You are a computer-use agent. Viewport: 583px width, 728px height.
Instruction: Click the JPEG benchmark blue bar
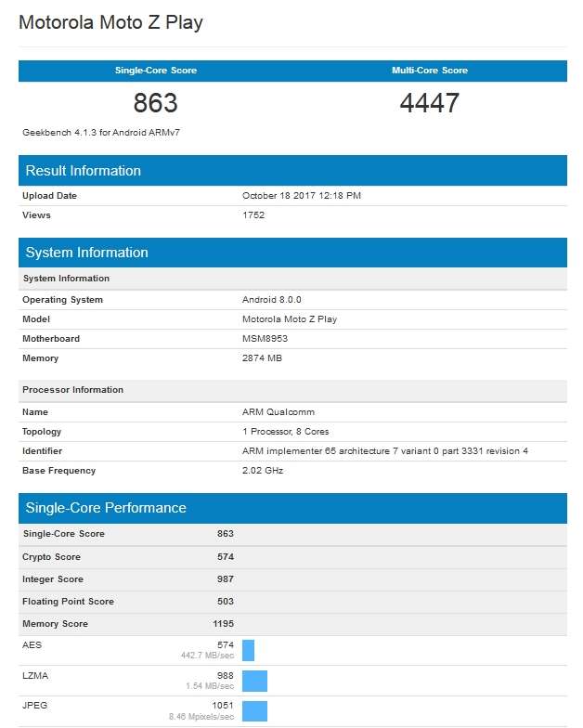coord(254,711)
